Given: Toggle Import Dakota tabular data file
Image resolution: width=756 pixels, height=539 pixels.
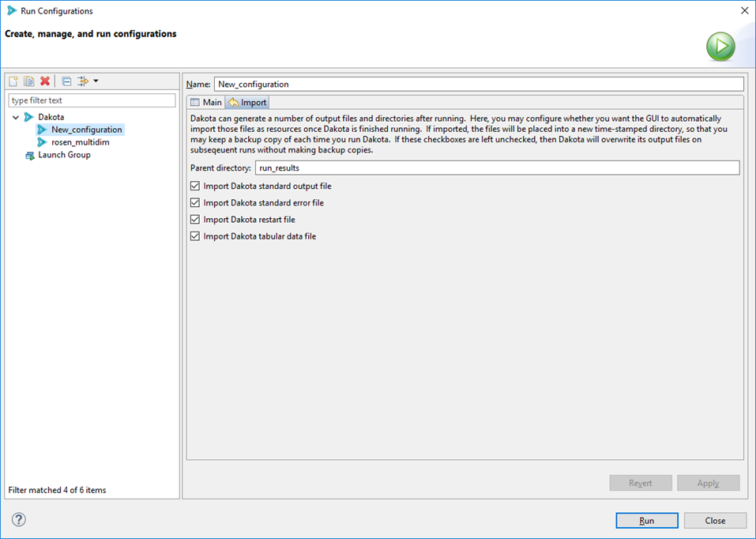Looking at the screenshot, I should click(195, 236).
